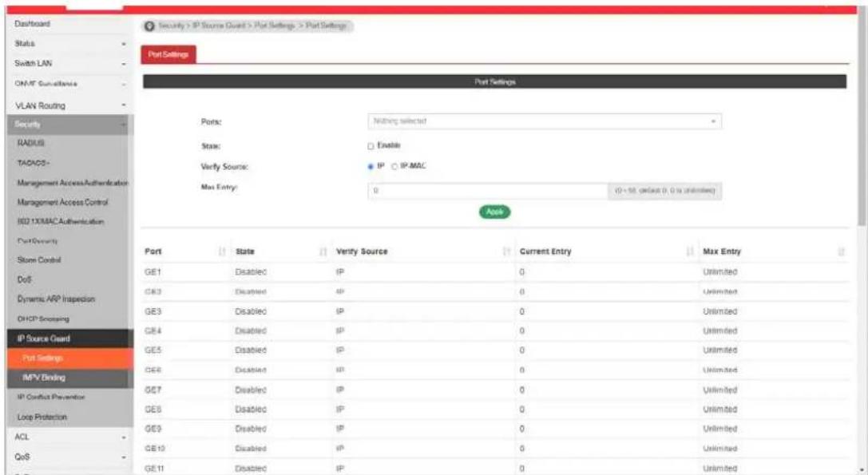Expand the Status menu
868x475 pixels.
coord(69,43)
